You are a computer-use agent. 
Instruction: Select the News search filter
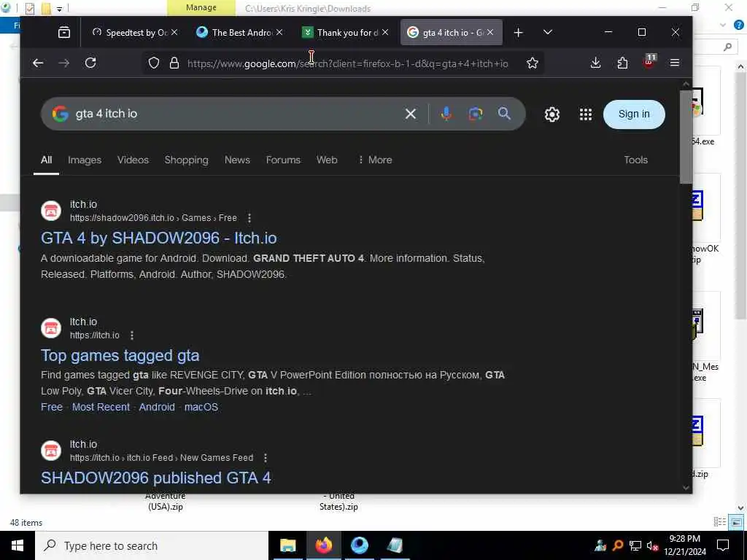coord(237,160)
